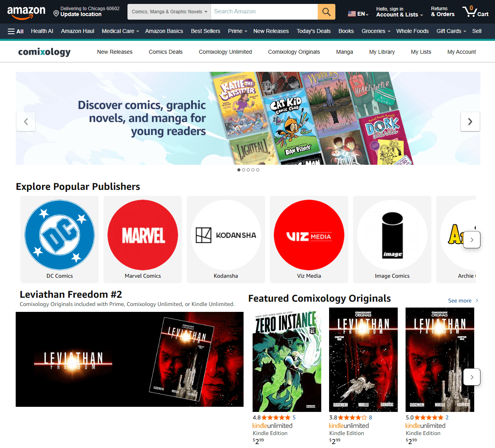495x448 pixels.
Task: Click the young readers banner image
Action: pos(248,118)
